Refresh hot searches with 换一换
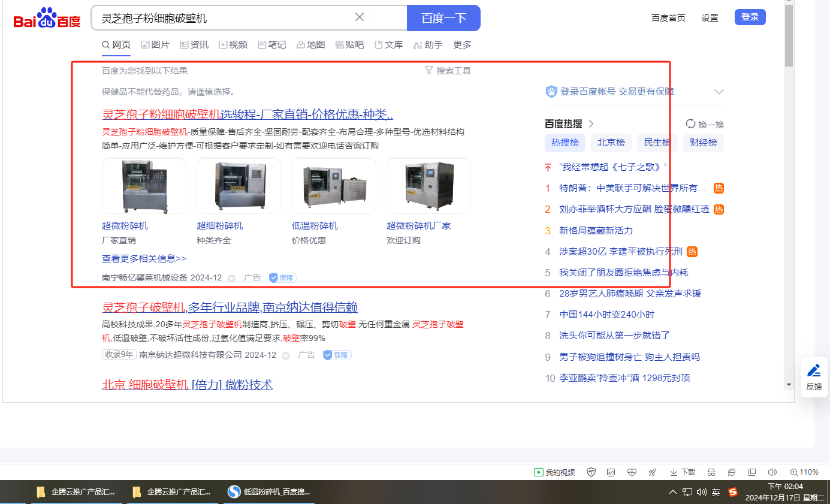The height and width of the screenshot is (504, 830). (x=705, y=124)
